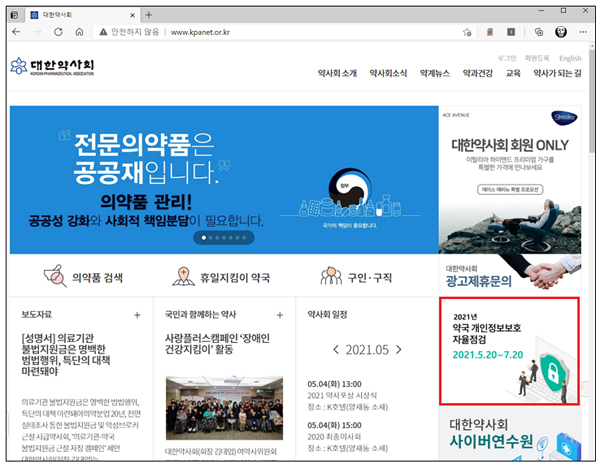Viewport: 600px width, 468px height.
Task: Open 대한약사회 사이버연수원 banner
Action: pyautogui.click(x=510, y=434)
